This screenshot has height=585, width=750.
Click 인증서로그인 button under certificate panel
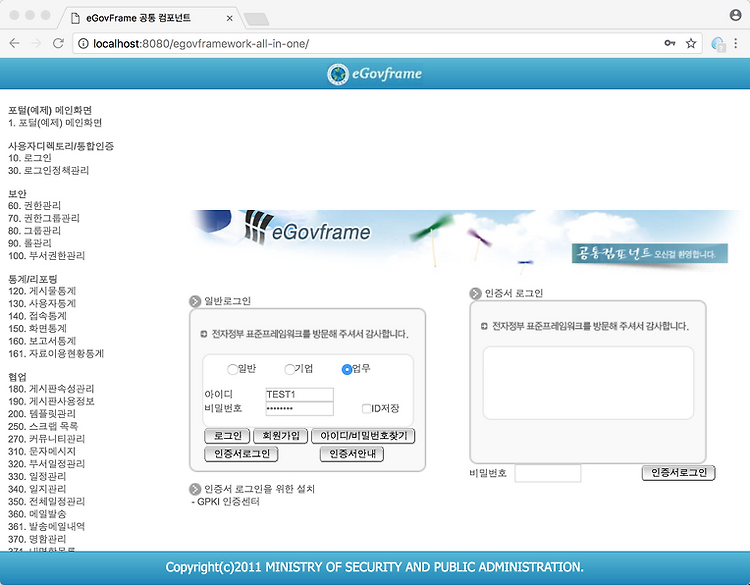tap(678, 473)
